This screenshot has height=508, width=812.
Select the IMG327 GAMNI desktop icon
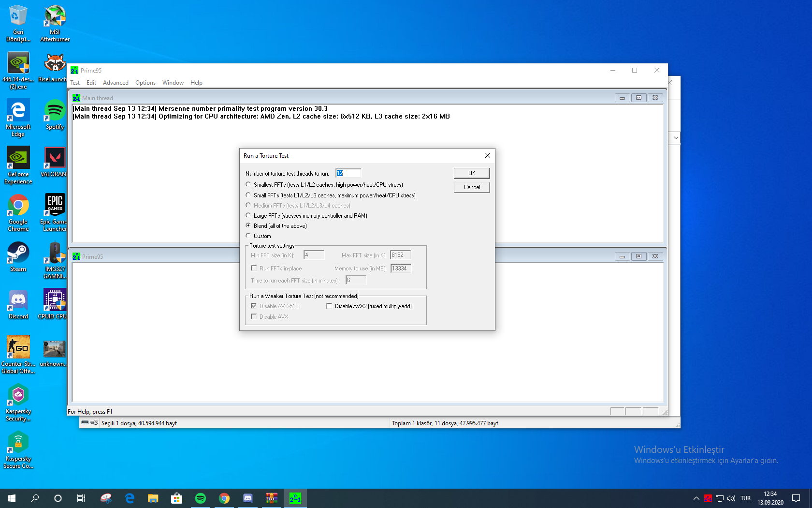tap(55, 260)
